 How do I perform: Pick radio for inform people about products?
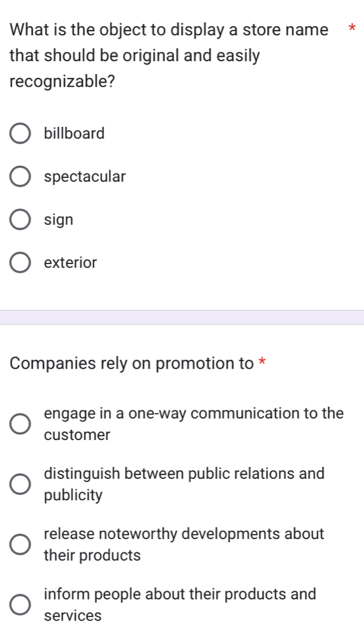[x=20, y=605]
